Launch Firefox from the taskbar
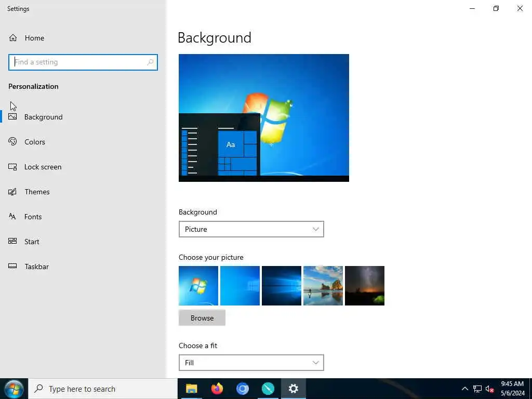This screenshot has height=399, width=532. 217,389
